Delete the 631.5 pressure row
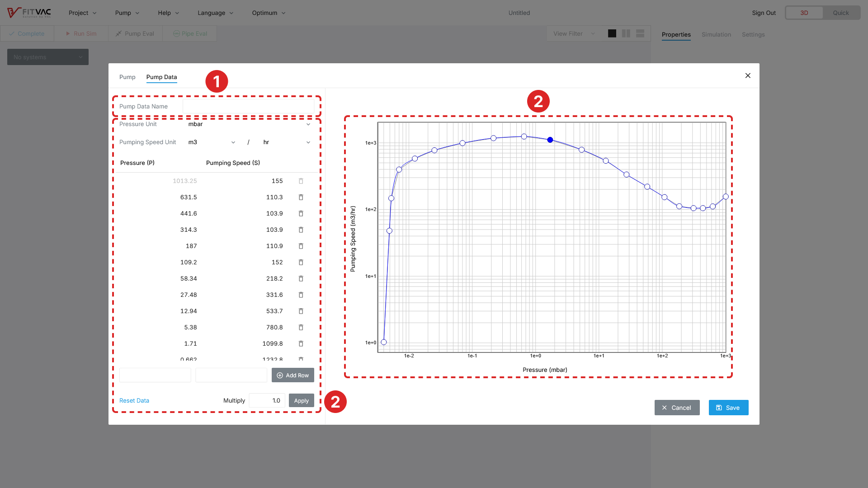Screen dimensions: 868x488 [301, 197]
